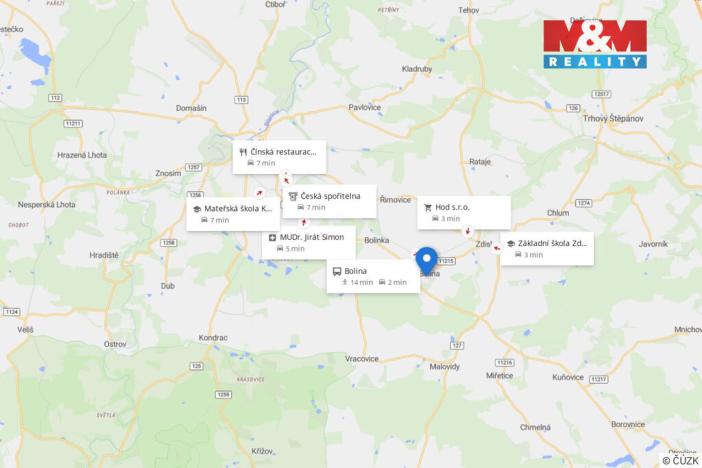Click the Trhový Štěpánov town label

pos(613,119)
